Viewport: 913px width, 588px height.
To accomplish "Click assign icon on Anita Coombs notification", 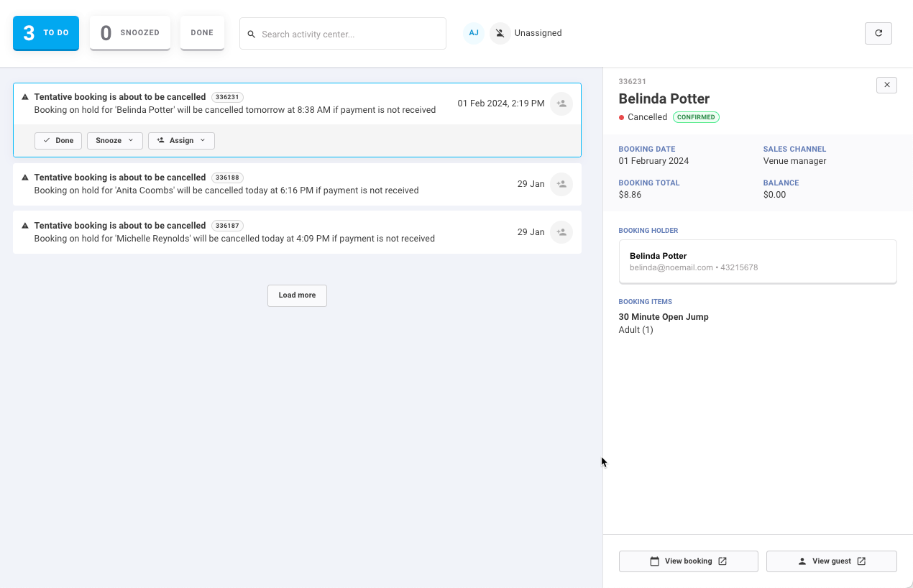I will (x=561, y=184).
